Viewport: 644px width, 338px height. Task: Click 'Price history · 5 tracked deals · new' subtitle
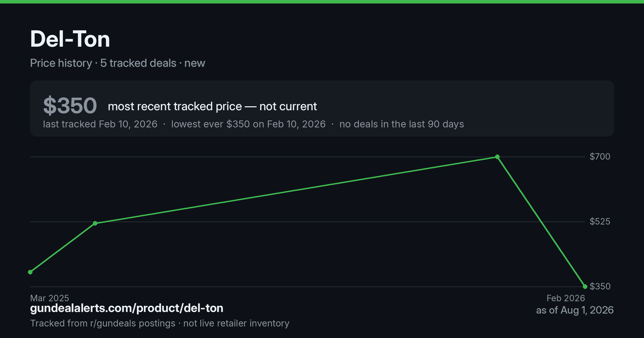point(118,63)
